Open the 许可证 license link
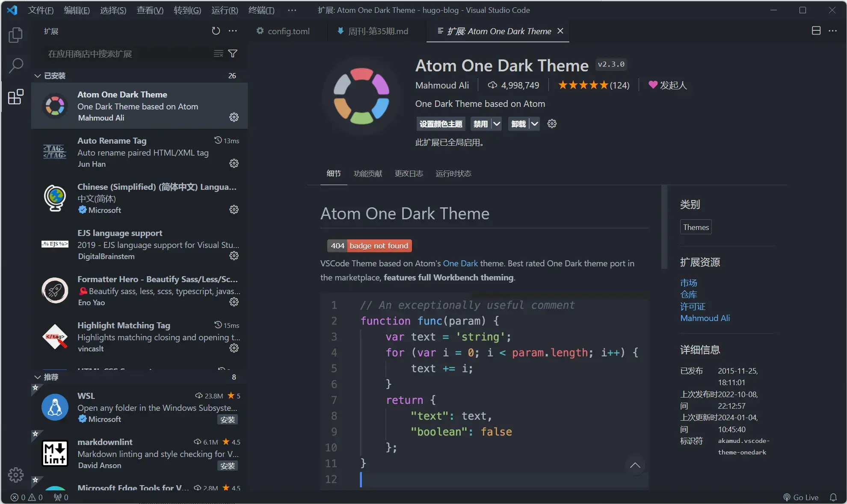Screen dimensions: 847x504 [693, 307]
